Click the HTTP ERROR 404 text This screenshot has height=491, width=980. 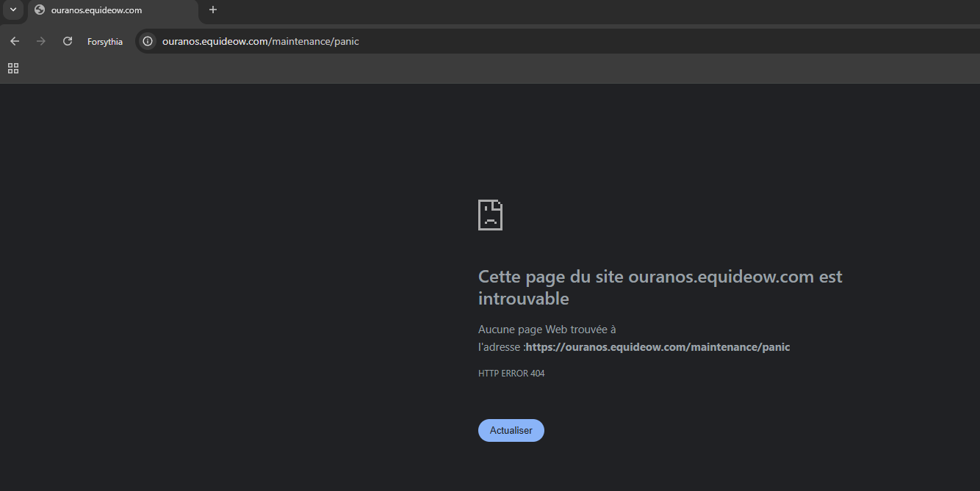pyautogui.click(x=511, y=374)
